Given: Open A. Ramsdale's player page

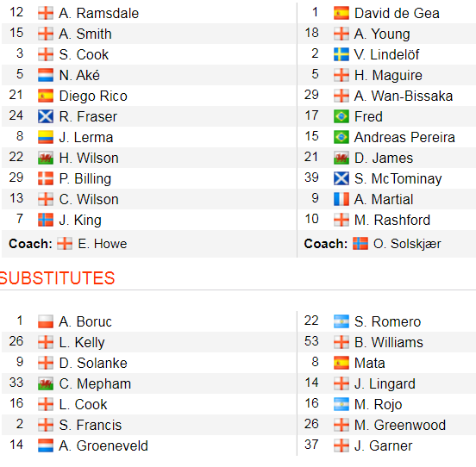Looking at the screenshot, I should pyautogui.click(x=98, y=13).
